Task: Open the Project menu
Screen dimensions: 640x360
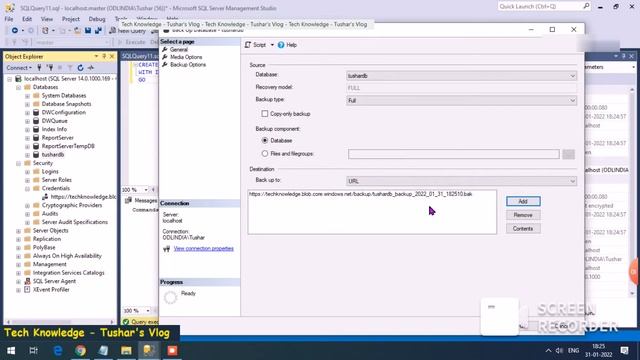Action: (x=71, y=19)
